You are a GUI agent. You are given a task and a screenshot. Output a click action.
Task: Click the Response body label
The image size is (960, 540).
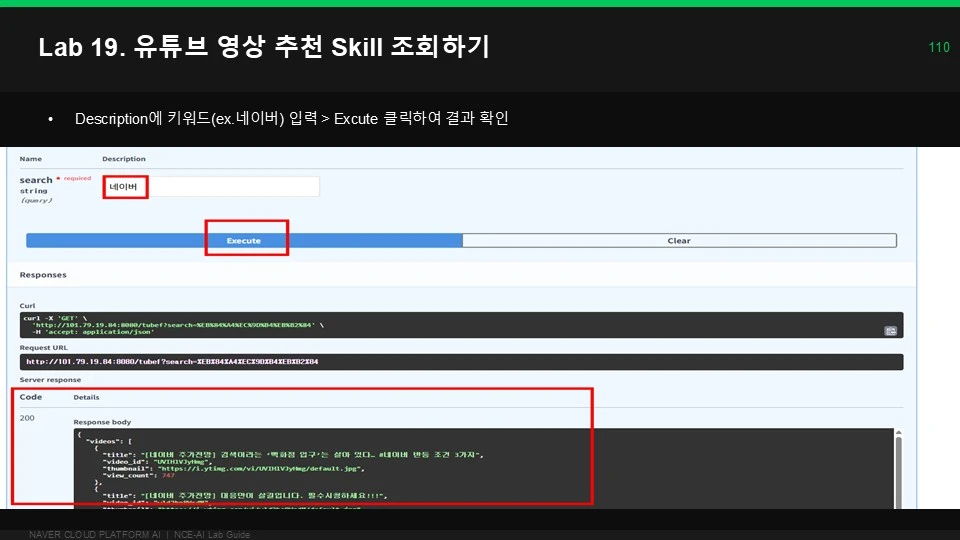click(x=102, y=422)
